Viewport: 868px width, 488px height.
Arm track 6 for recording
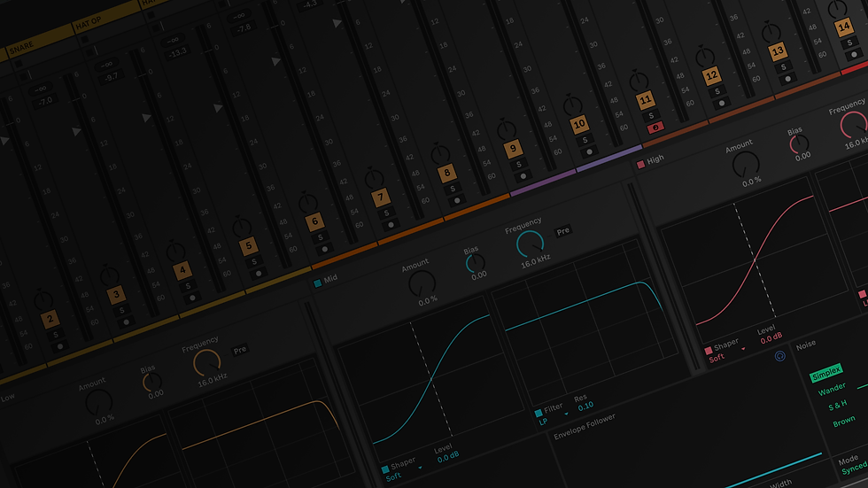click(x=325, y=249)
